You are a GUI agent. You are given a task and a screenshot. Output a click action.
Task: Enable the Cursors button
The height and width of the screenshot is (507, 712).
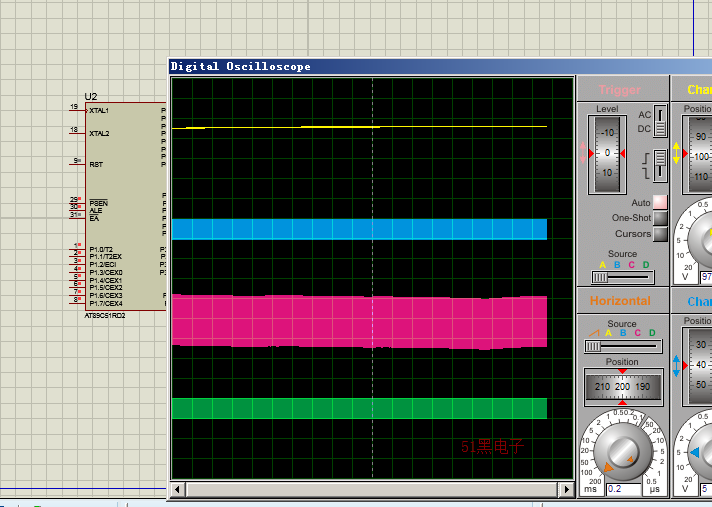[660, 234]
